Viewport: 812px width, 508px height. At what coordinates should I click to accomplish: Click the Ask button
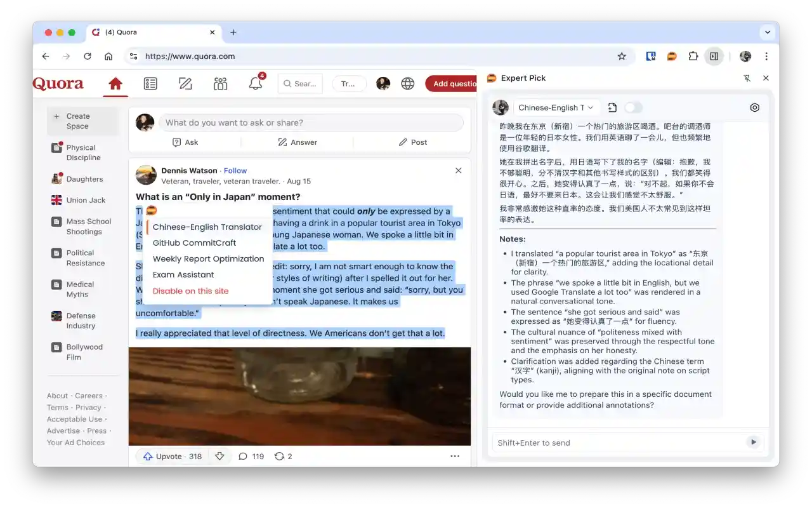[x=185, y=142]
